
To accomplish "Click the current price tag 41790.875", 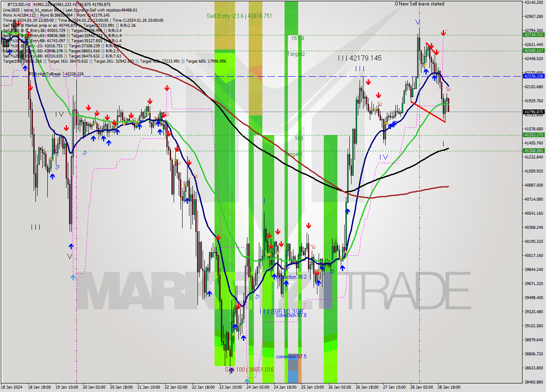I will [x=533, y=112].
